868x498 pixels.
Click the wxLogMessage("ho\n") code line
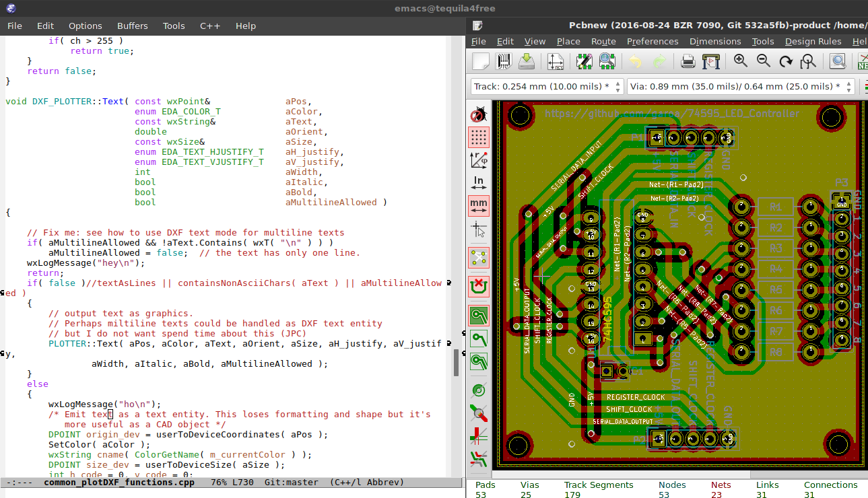105,404
